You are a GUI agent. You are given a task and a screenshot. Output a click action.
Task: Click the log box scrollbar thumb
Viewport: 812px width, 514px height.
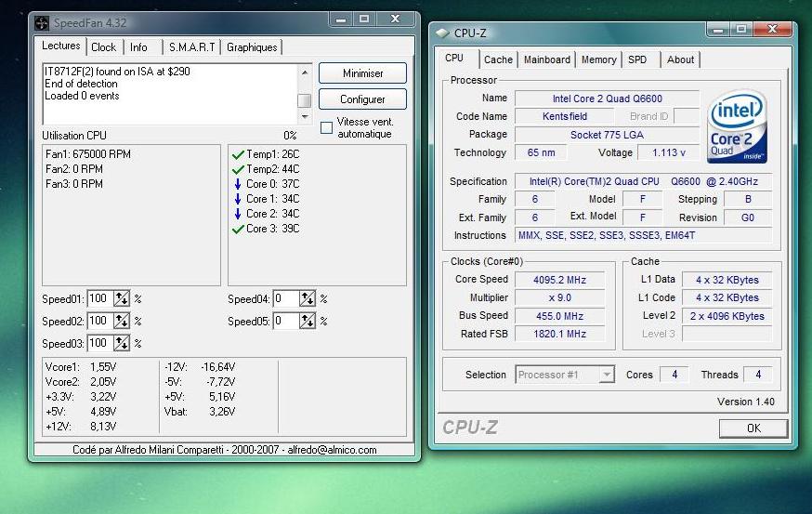coord(305,100)
